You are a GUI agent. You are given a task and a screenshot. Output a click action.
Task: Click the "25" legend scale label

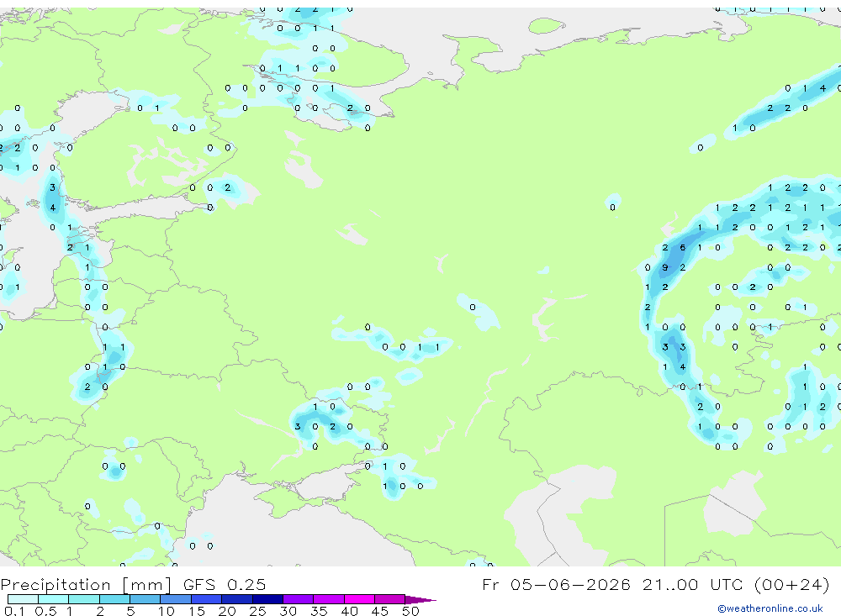(x=257, y=611)
